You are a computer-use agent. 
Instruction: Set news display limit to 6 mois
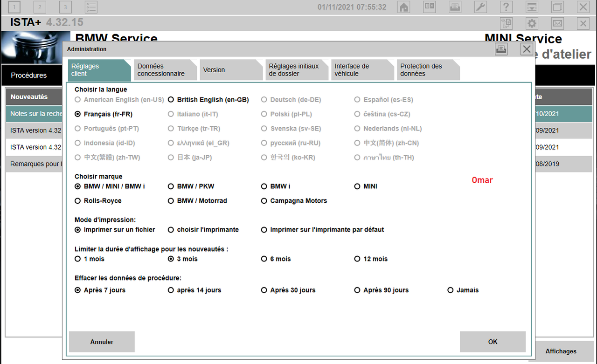[276, 259]
